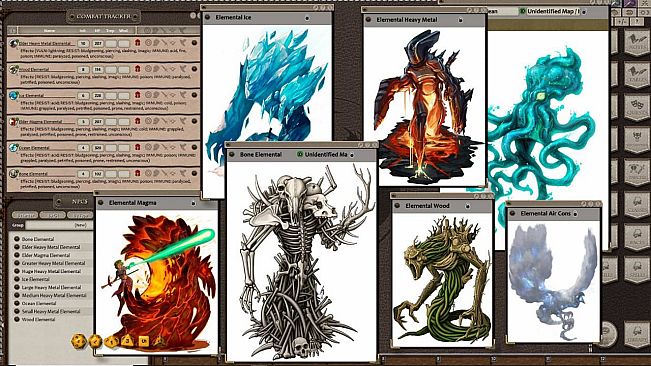Toggle rightmost effects icon in Ocean Elemental row
651x366 pixels.
coord(182,147)
